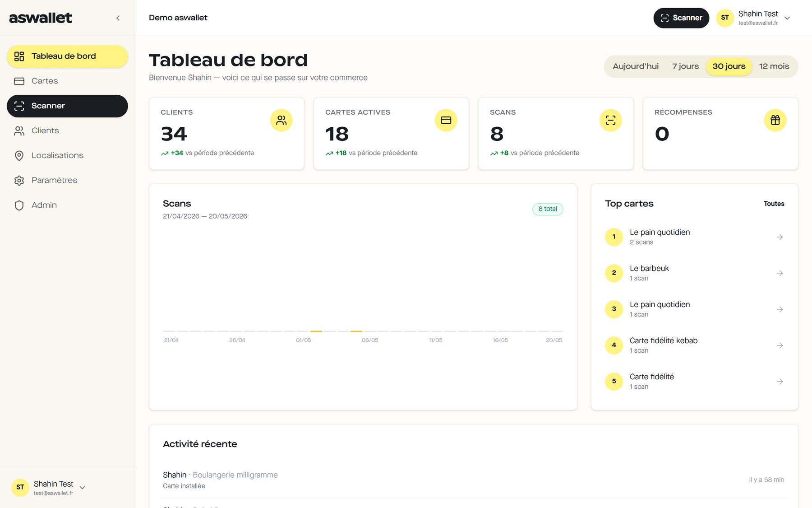Open rank 5 Carte fidélité entry
812x508 pixels.
(695, 382)
